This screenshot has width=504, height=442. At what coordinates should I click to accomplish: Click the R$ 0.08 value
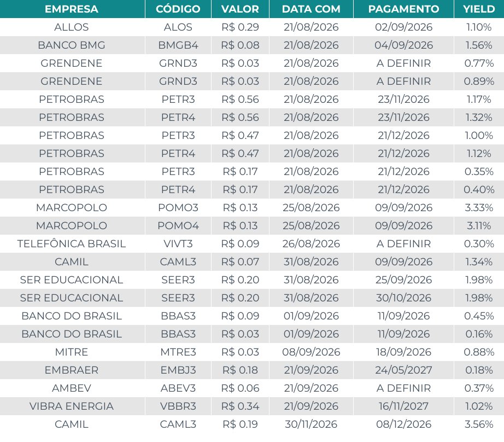point(240,45)
